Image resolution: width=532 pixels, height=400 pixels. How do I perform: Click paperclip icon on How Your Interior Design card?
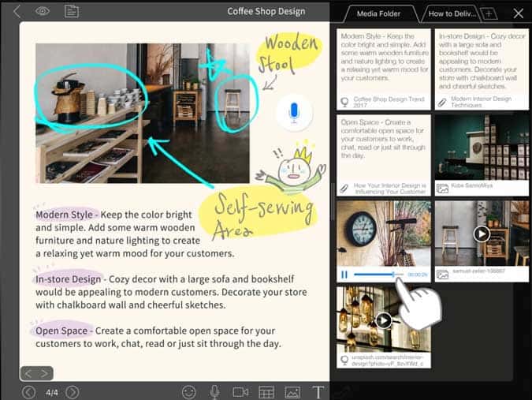click(x=344, y=188)
